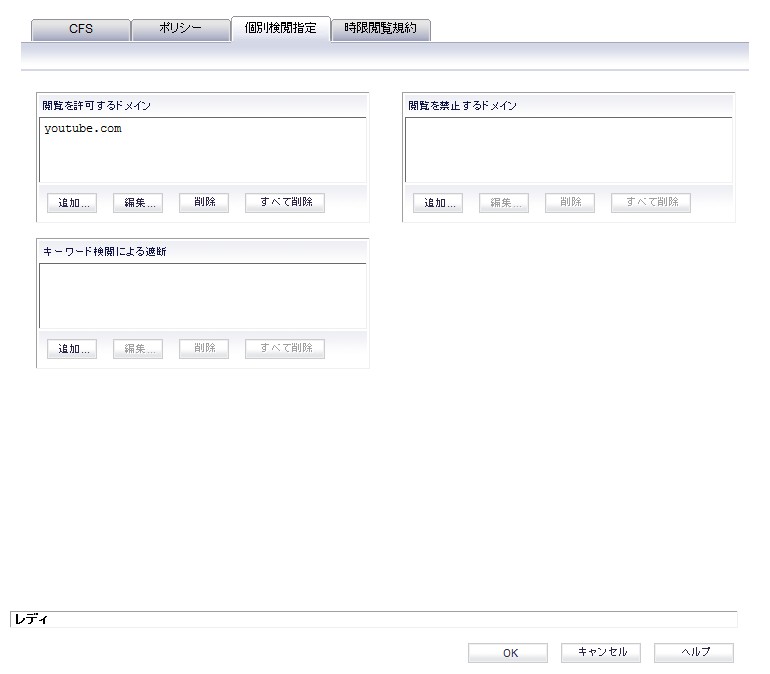Click 編集 under 閲覧を許可するドメイン
The height and width of the screenshot is (674, 770).
pyautogui.click(x=138, y=203)
